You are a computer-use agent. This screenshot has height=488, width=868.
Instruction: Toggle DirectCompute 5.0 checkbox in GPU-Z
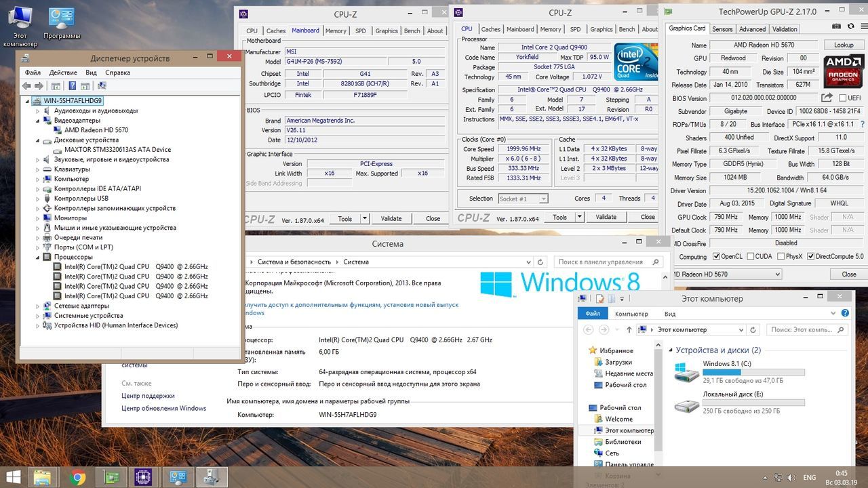coord(810,257)
